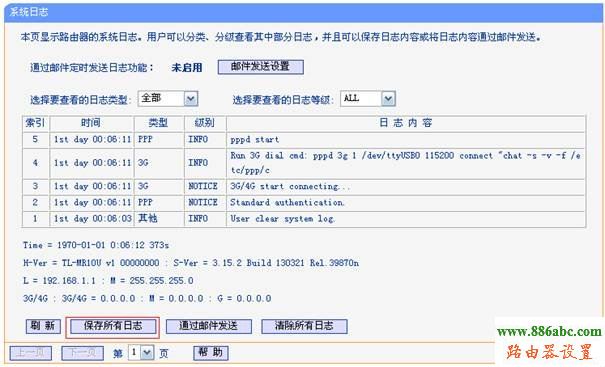Click the L = 192.168.1.1 line
The image size is (605, 367).
[x=108, y=281]
